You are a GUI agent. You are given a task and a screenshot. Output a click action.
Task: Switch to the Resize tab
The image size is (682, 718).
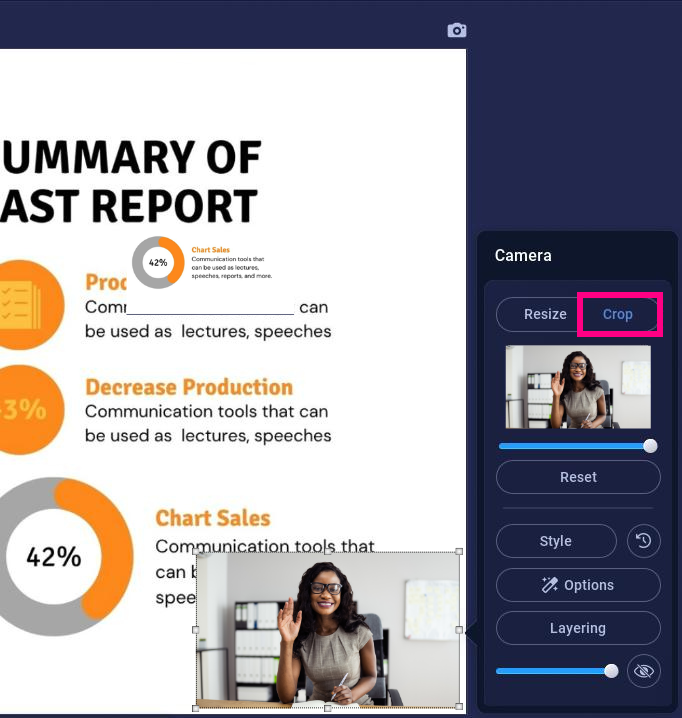(545, 314)
